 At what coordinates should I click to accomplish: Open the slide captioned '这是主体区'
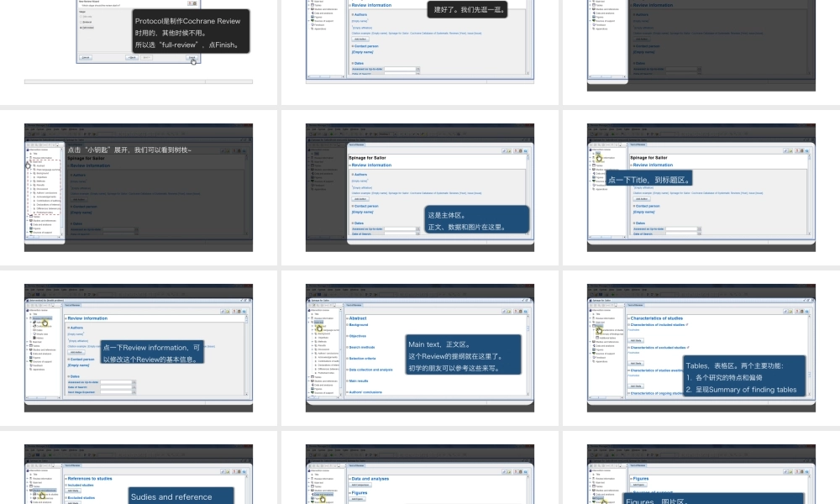click(420, 187)
